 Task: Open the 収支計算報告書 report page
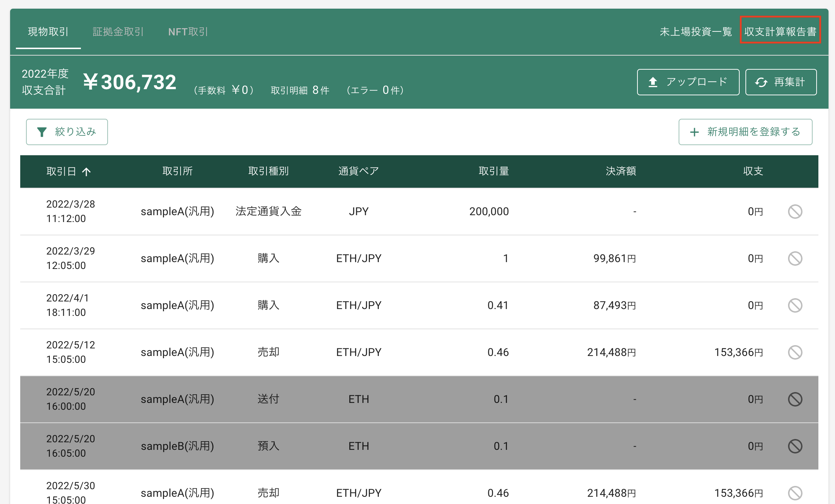(x=780, y=31)
